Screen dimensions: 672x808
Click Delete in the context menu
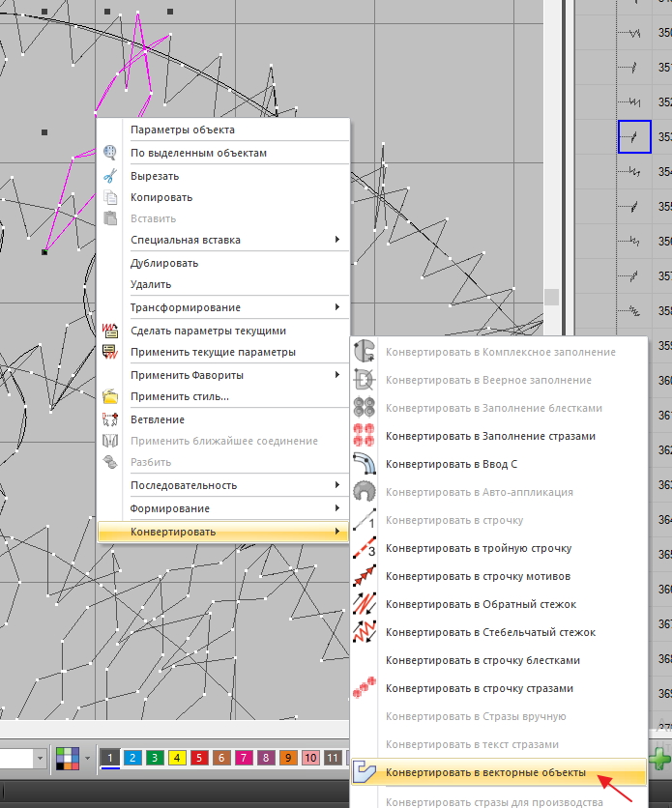151,284
